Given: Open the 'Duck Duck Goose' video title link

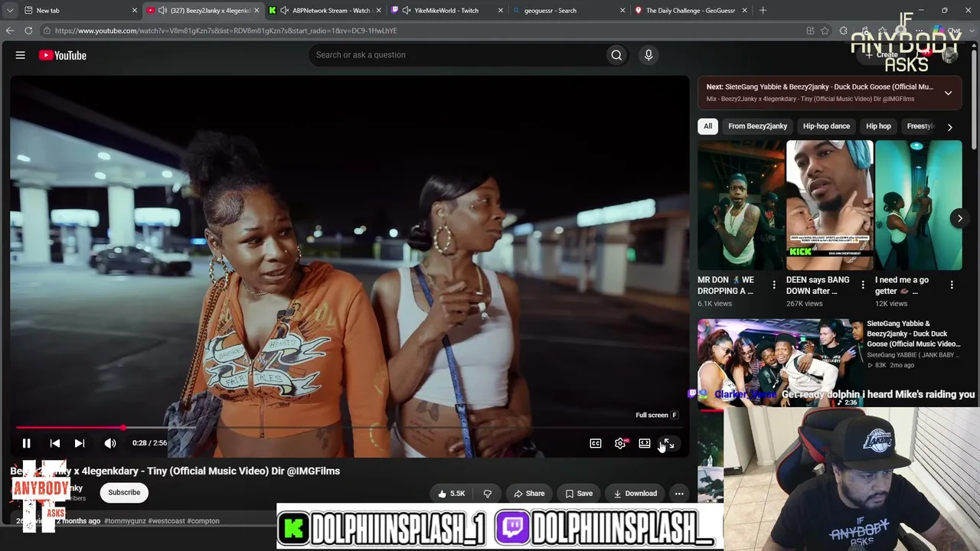Looking at the screenshot, I should click(913, 334).
